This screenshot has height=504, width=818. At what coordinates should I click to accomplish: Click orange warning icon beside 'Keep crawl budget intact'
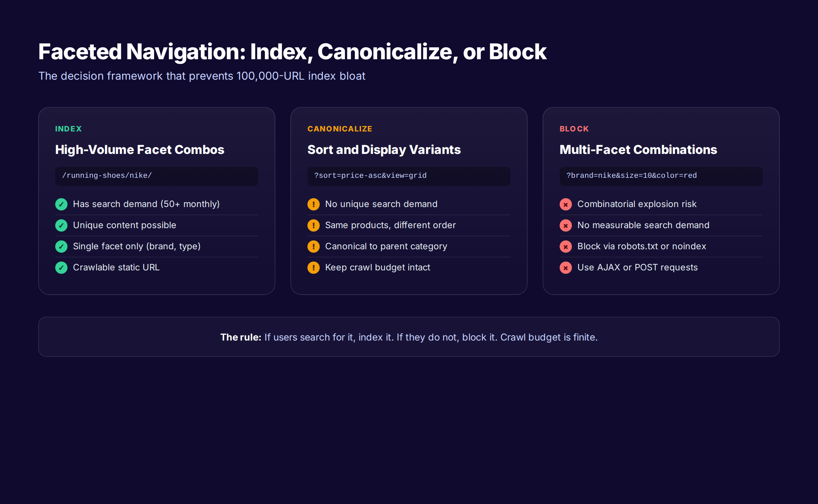coord(314,268)
